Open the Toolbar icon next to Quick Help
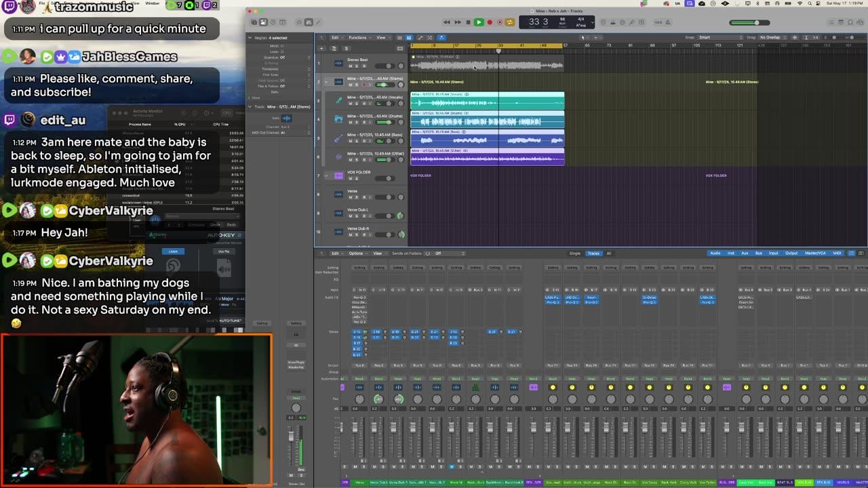Viewport: 868px width, 488px height. [x=281, y=22]
